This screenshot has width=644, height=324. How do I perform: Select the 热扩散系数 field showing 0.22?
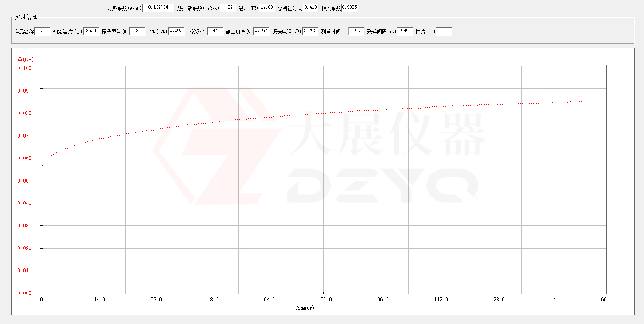pos(227,8)
